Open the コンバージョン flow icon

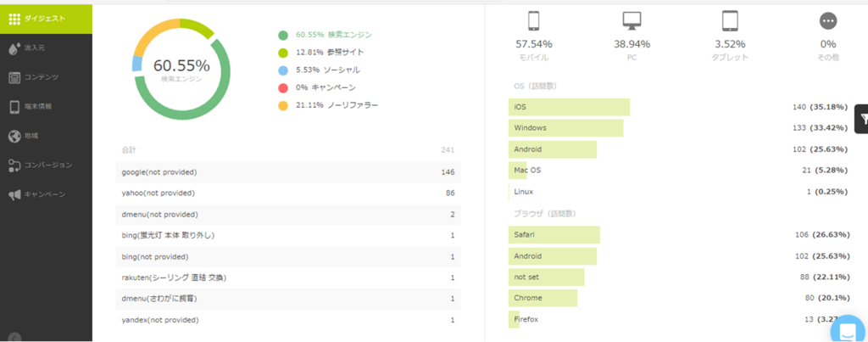pos(14,165)
